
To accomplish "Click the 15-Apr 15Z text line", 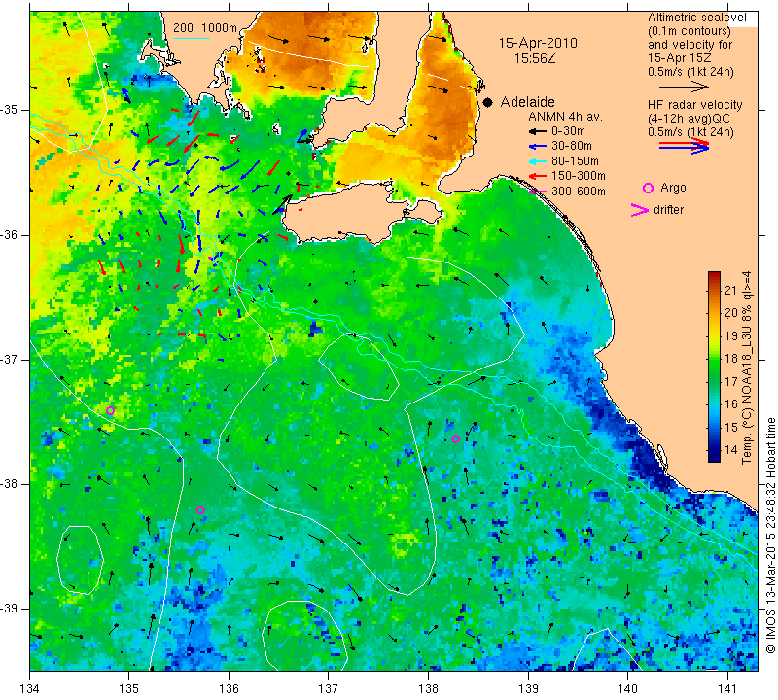I will point(679,58).
